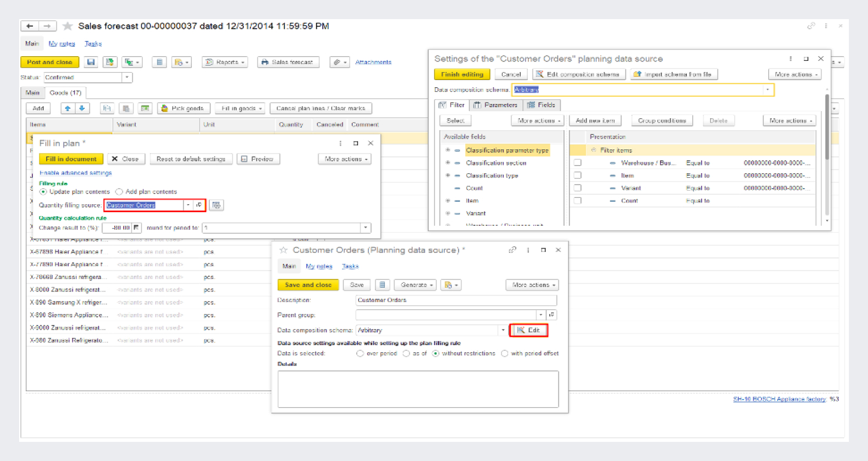The height and width of the screenshot is (461, 868).
Task: Switch to the Fields tab
Action: tap(541, 105)
